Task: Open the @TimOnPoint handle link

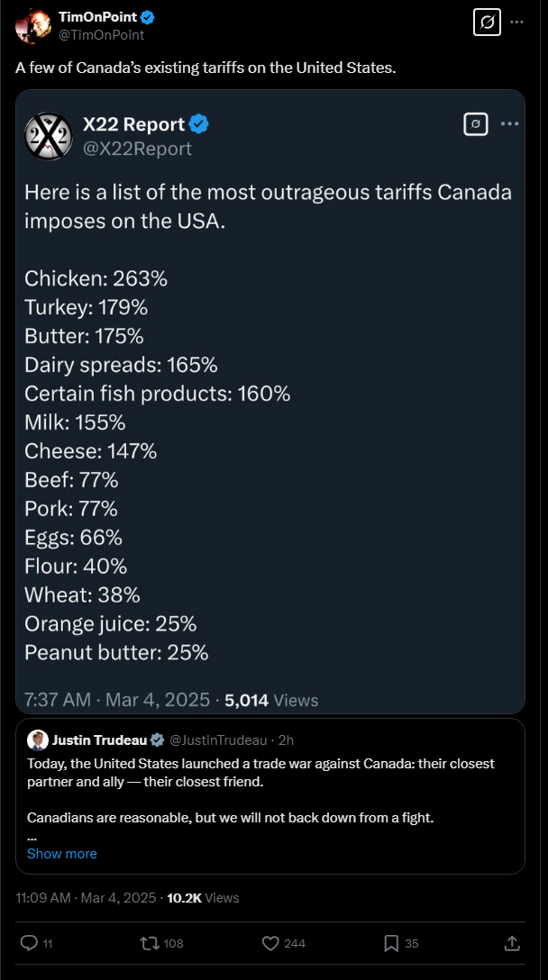Action: pos(101,35)
